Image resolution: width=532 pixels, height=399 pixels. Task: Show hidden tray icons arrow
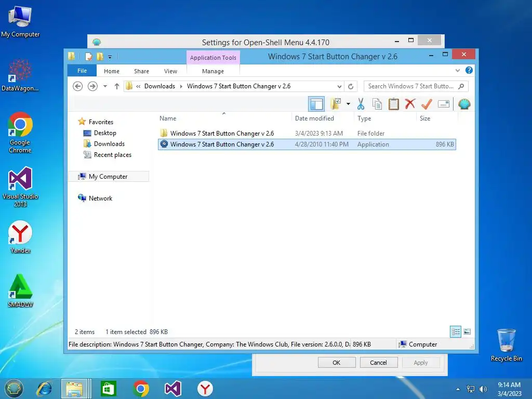click(458, 389)
